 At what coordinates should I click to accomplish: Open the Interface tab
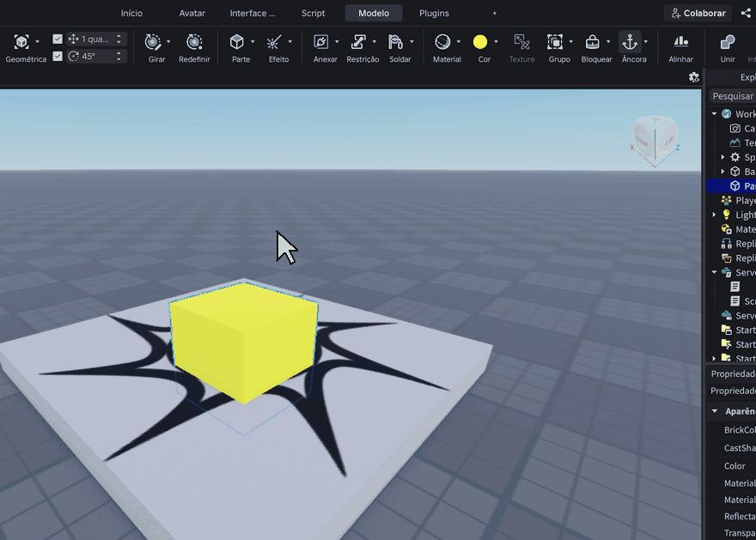pos(253,13)
